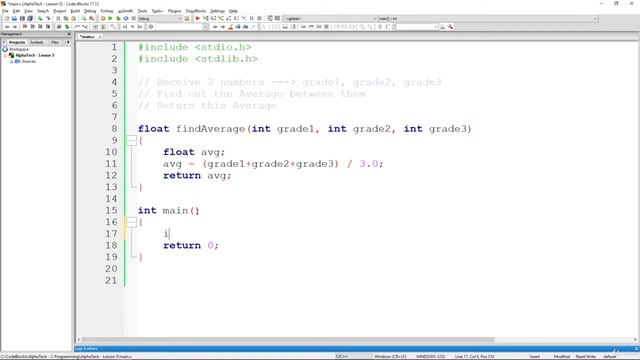Click the Run to cursor debug icon

pyautogui.click(x=206, y=19)
